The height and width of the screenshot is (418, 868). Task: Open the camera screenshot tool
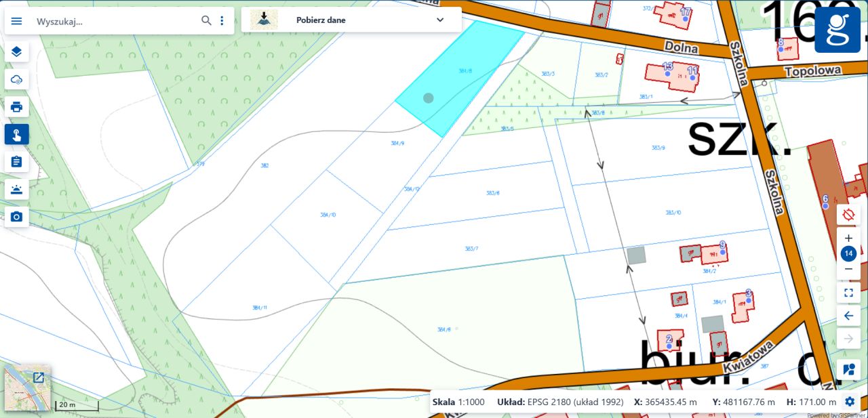[17, 217]
